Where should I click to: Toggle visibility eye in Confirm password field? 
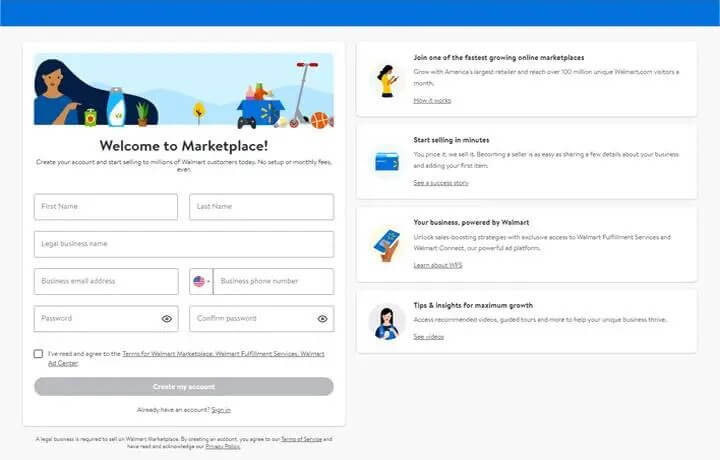pyautogui.click(x=322, y=319)
